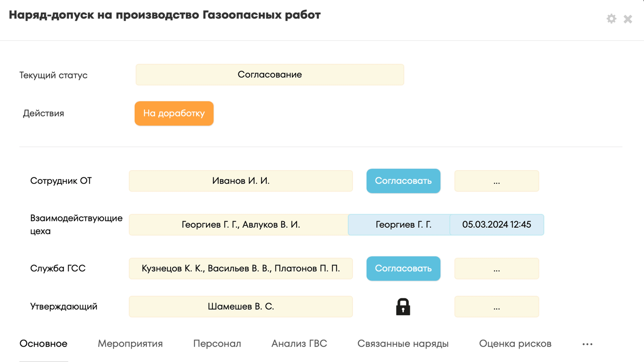This screenshot has height=362, width=644.
Task: Close the permit dialog with X icon
Action: (x=628, y=19)
